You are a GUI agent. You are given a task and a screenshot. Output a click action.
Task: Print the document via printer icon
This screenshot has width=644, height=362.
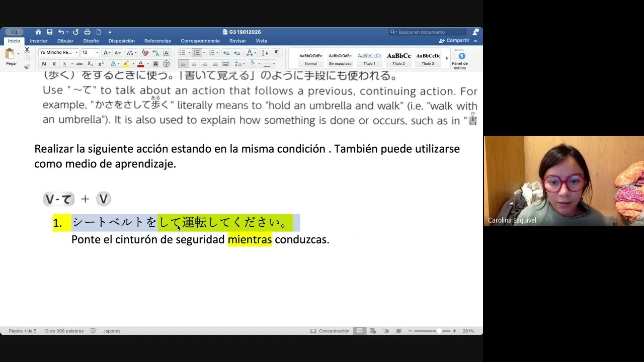87,32
